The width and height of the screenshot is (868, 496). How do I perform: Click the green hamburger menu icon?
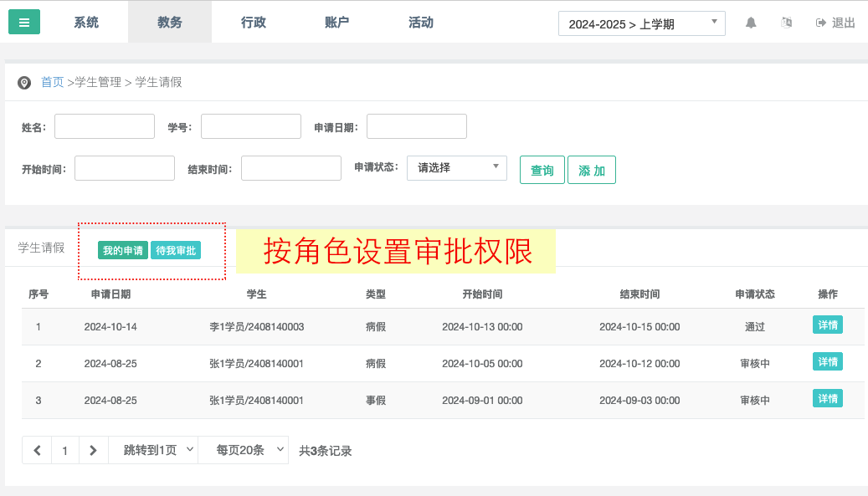(24, 23)
